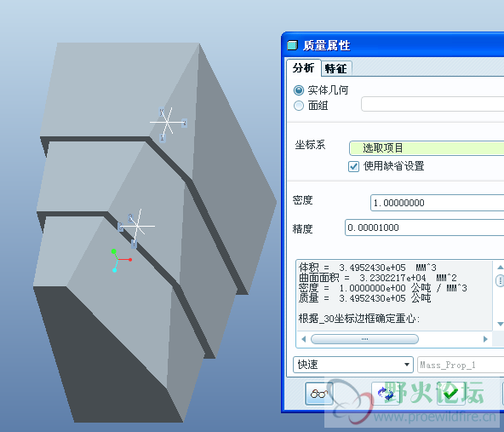Image resolution: width=504 pixels, height=432 pixels.
Task: Click the 密度 density input field
Action: point(437,203)
